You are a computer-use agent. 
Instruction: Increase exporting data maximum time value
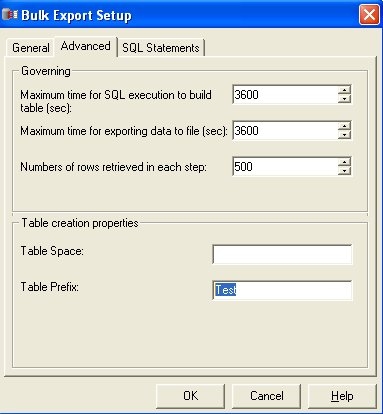point(344,126)
